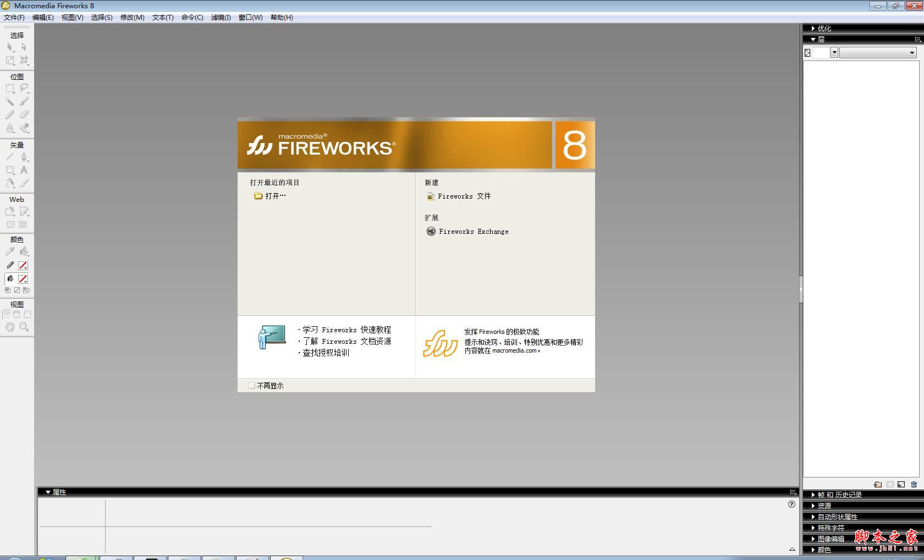Select the Blur tool
The width and height of the screenshot is (924, 560).
[10, 129]
